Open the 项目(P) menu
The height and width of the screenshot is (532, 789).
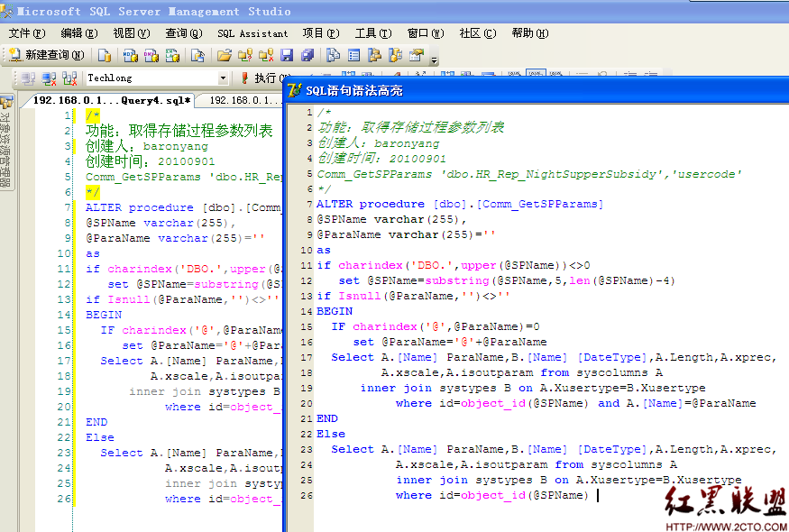[321, 33]
